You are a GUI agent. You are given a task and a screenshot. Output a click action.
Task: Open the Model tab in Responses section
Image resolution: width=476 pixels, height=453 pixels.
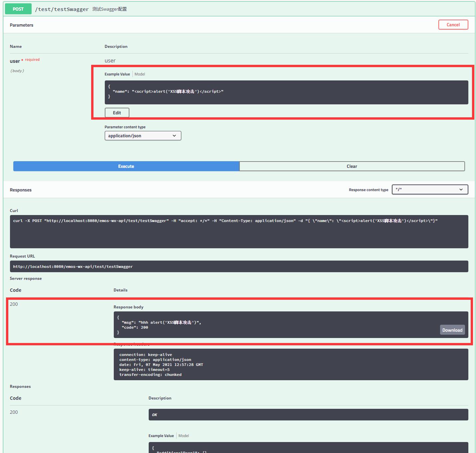184,436
